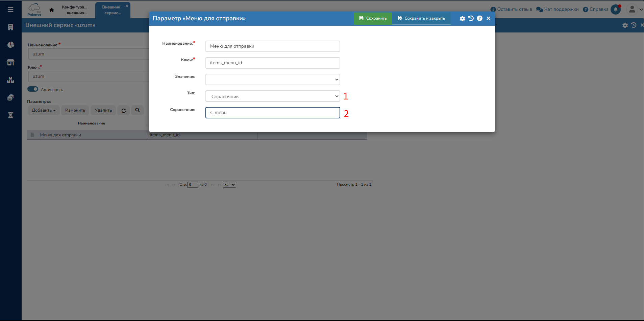Screen dimensions: 644x321
Task: Open the Чат поддержки link
Action: tap(558, 9)
